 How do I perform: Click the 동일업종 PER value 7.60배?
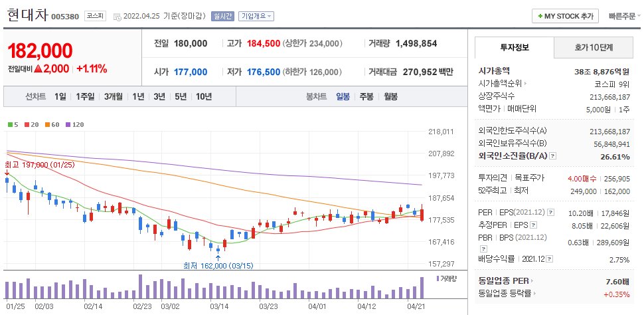617,281
